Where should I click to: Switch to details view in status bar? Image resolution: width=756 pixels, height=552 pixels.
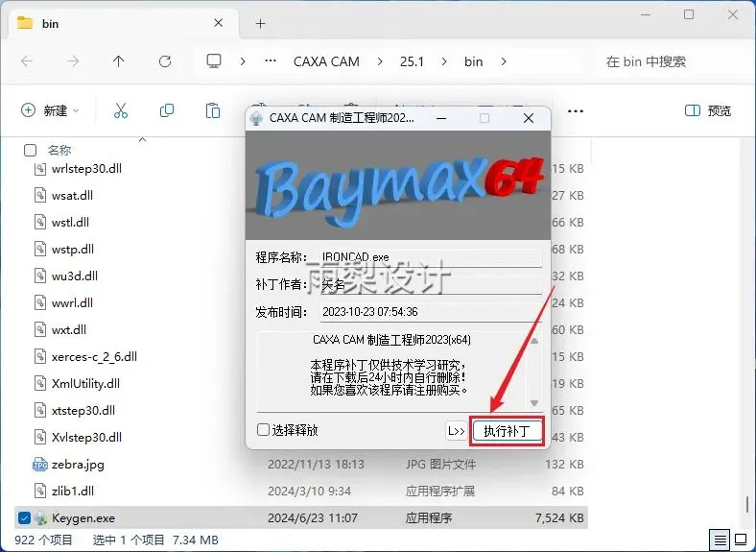pos(720,540)
